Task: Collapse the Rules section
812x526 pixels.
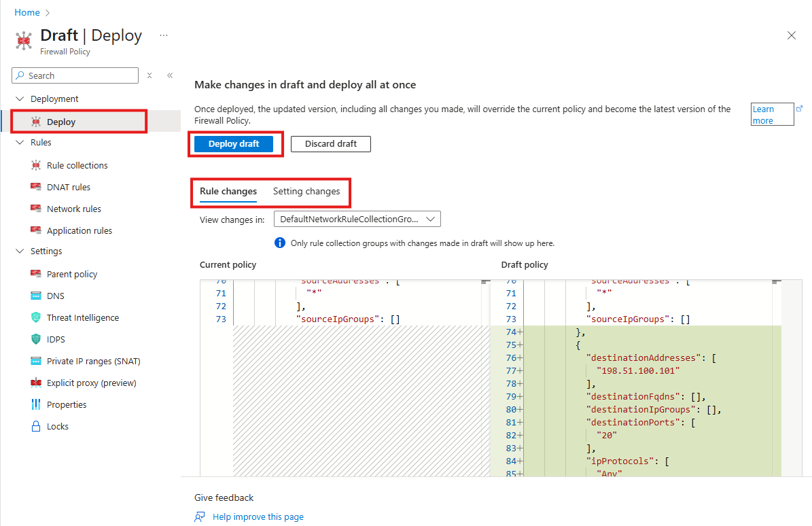Action: pyautogui.click(x=20, y=142)
